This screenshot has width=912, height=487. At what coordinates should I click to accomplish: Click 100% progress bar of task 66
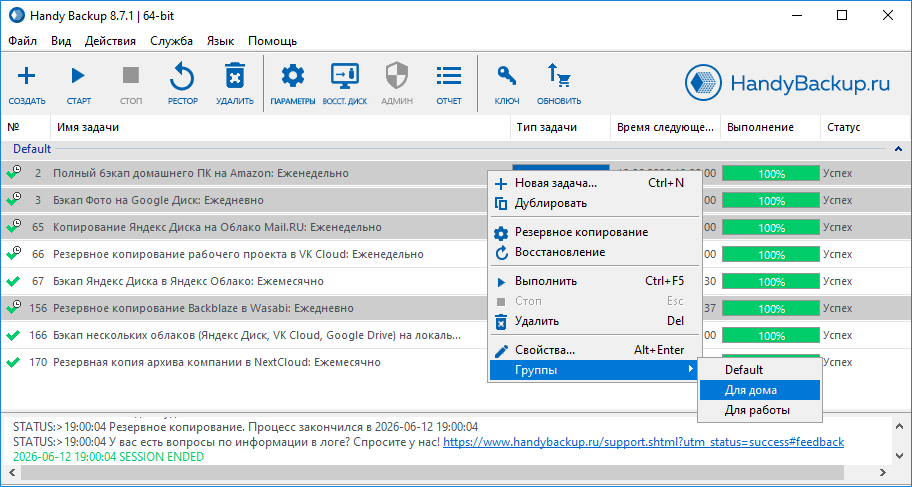tap(771, 255)
